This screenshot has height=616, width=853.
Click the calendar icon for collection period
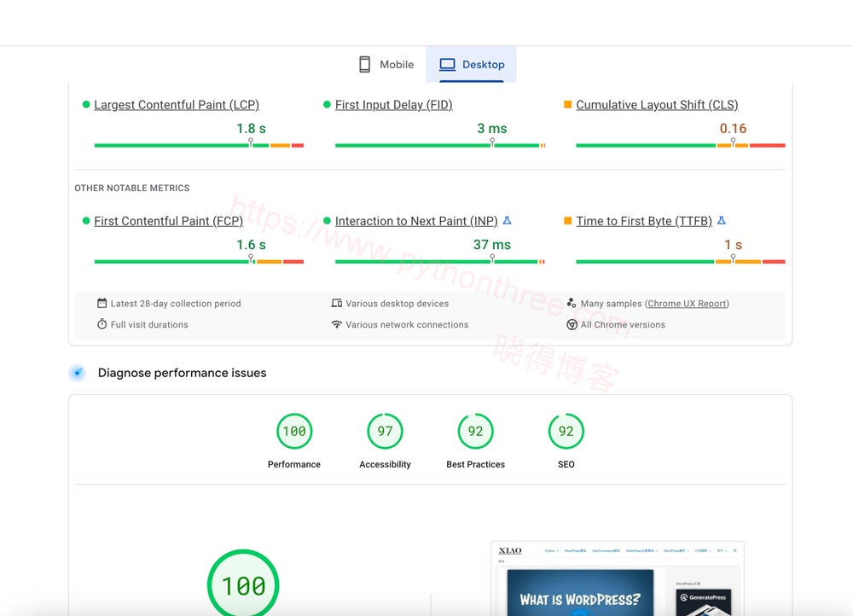[102, 304]
